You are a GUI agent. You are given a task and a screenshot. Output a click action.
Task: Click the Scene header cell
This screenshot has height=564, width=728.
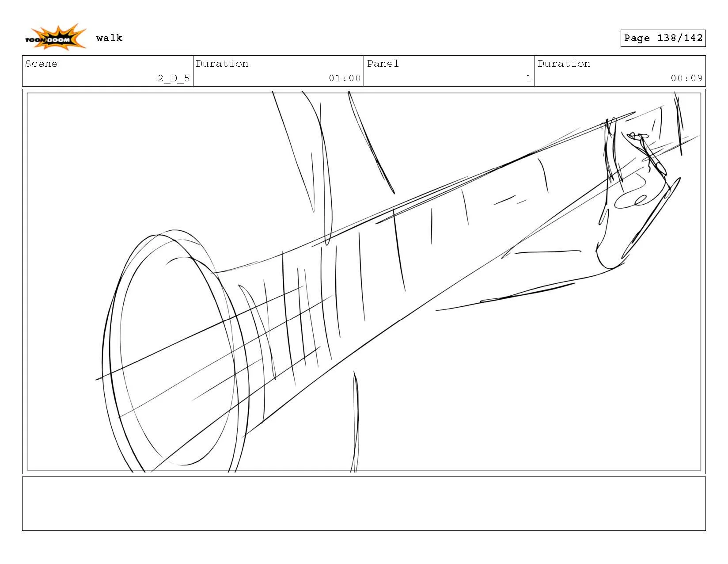click(x=42, y=64)
